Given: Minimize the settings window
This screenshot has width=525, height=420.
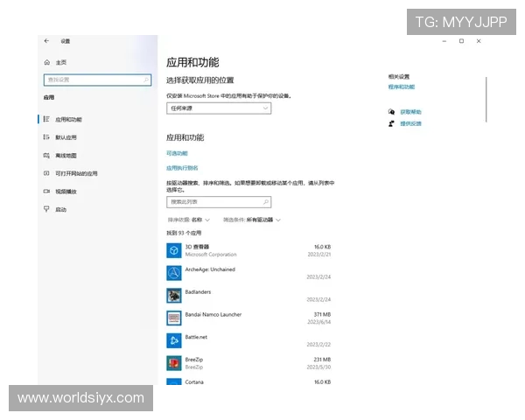Looking at the screenshot, I should click(444, 41).
